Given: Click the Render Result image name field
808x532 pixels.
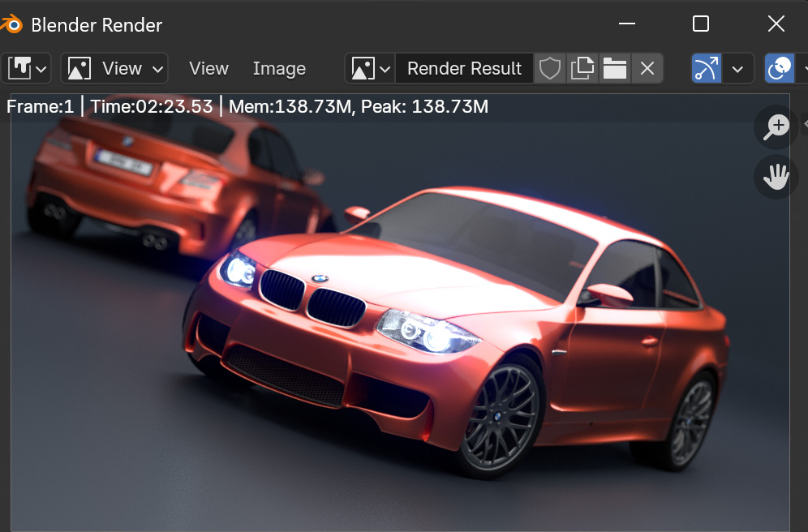Looking at the screenshot, I should (x=464, y=69).
